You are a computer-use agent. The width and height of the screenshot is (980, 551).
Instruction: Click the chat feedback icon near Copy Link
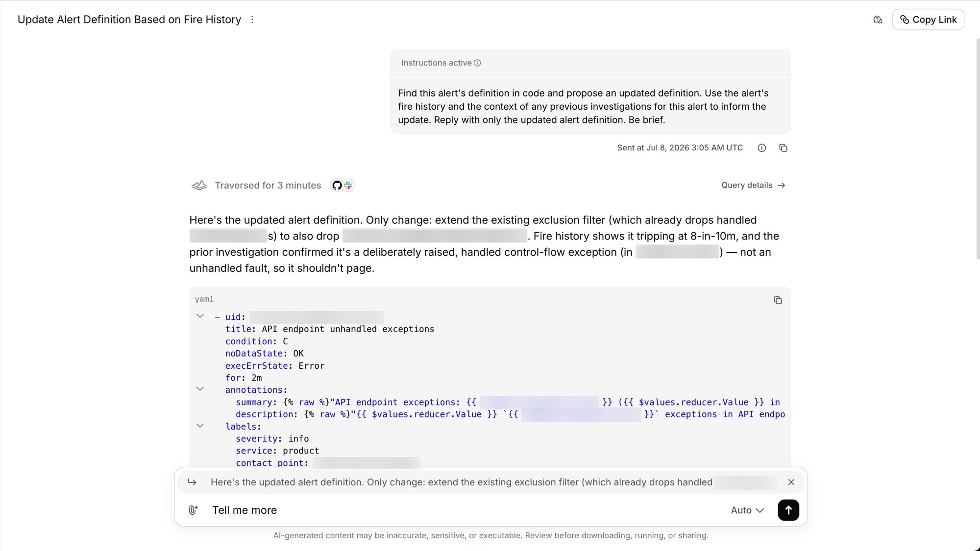coord(878,20)
